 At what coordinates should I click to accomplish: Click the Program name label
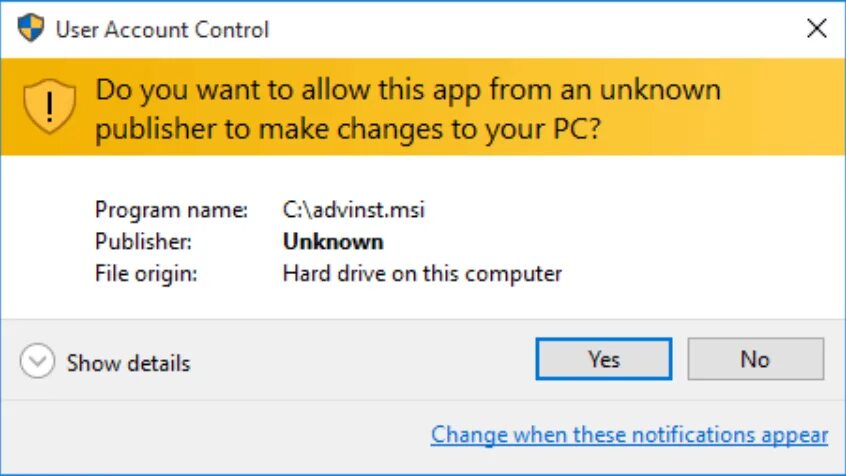[x=171, y=210]
